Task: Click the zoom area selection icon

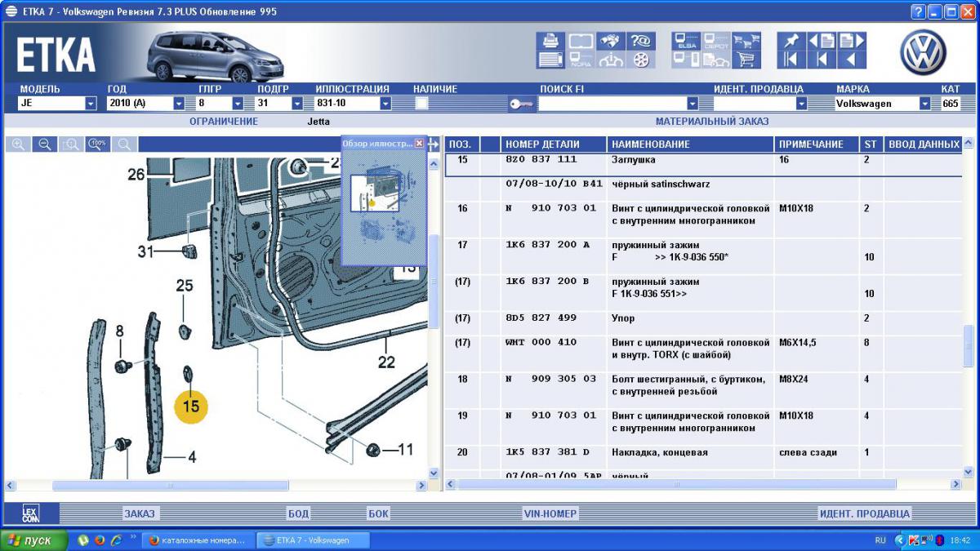Action: (72, 144)
